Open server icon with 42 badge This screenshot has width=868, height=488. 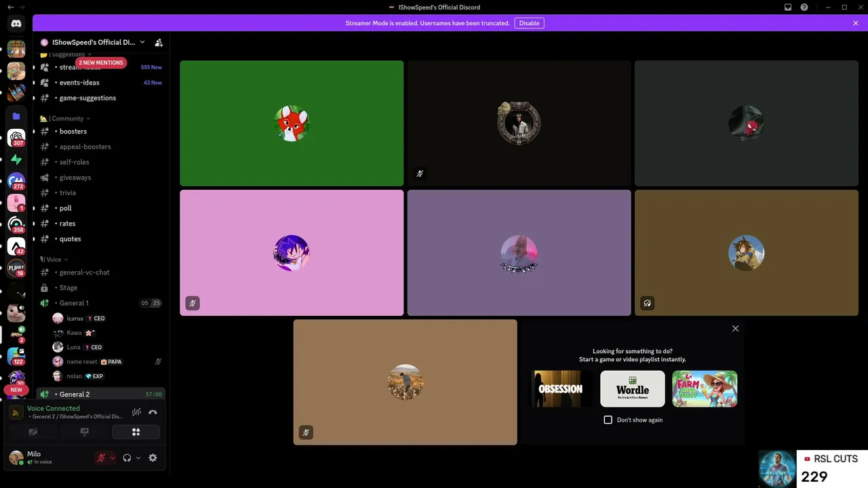tap(16, 246)
